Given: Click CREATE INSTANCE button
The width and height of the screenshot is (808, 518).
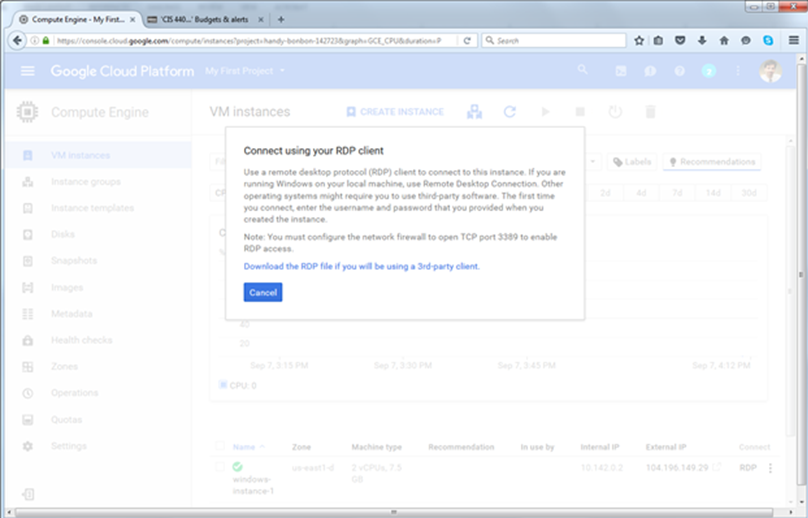Looking at the screenshot, I should (395, 112).
